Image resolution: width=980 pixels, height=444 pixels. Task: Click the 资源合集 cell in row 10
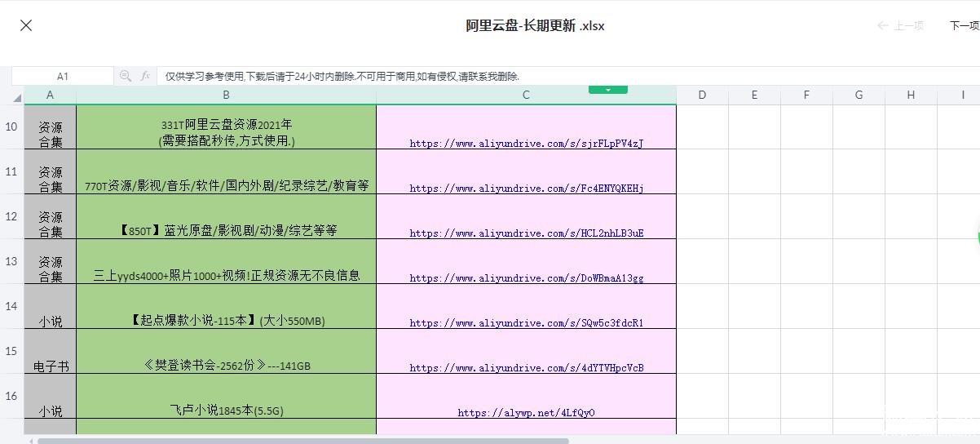[50, 127]
